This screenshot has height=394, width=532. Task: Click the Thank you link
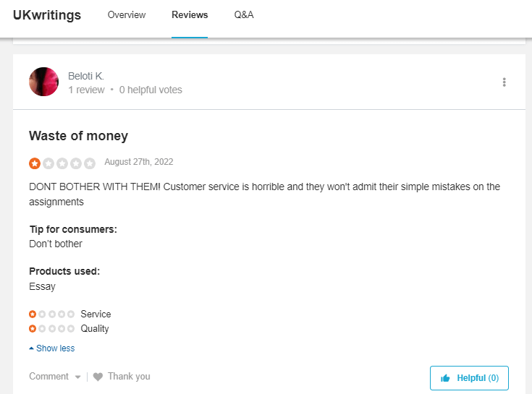click(129, 377)
